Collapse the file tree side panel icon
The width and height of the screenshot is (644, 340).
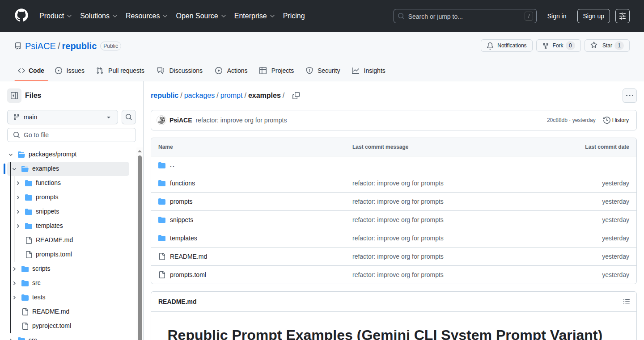point(14,96)
